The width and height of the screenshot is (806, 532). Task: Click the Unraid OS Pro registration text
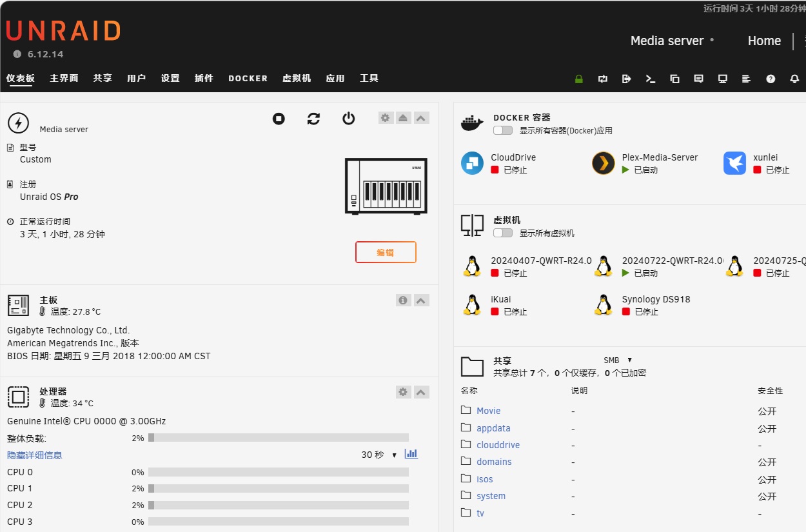(49, 197)
